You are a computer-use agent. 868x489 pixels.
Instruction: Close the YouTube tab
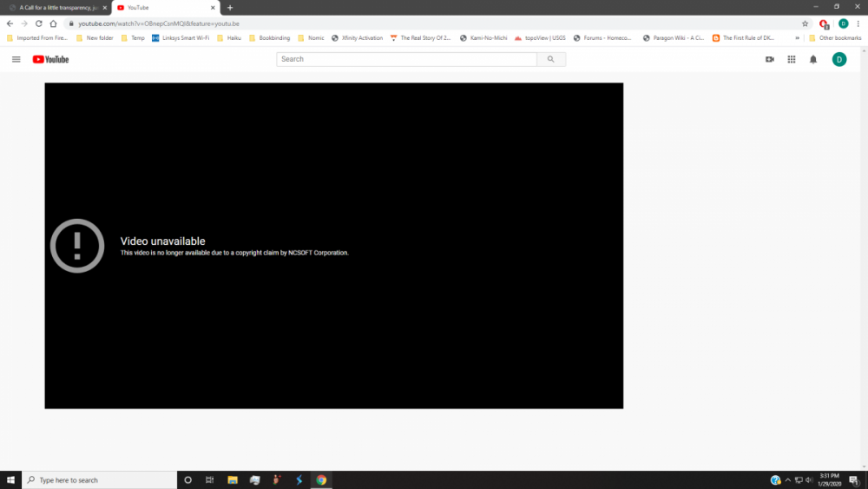click(213, 8)
